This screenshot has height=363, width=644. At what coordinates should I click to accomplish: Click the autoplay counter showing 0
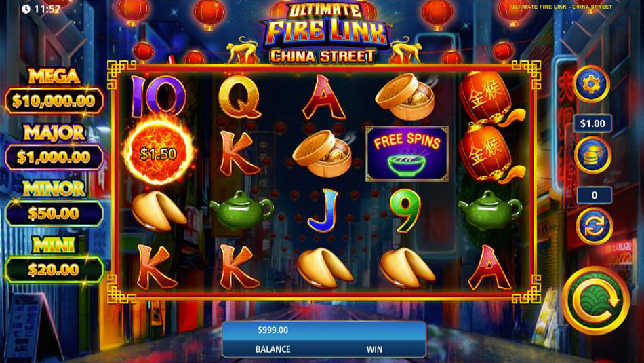pyautogui.click(x=595, y=195)
